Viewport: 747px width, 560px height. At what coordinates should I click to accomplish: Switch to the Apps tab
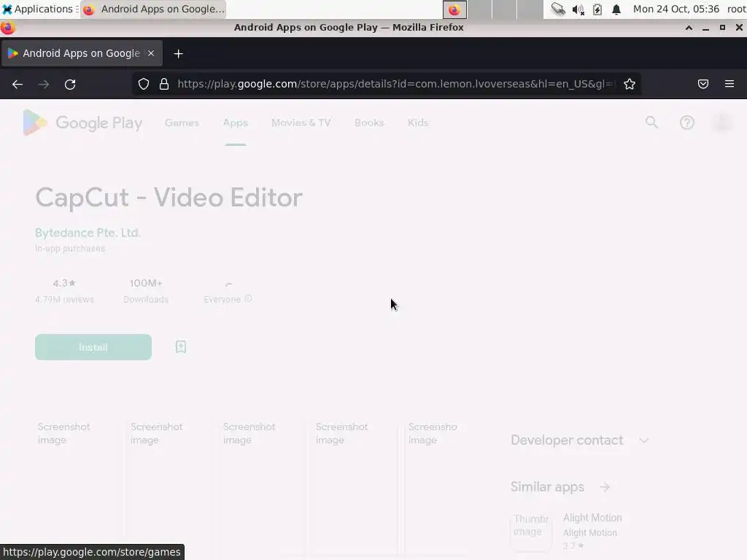click(x=236, y=122)
